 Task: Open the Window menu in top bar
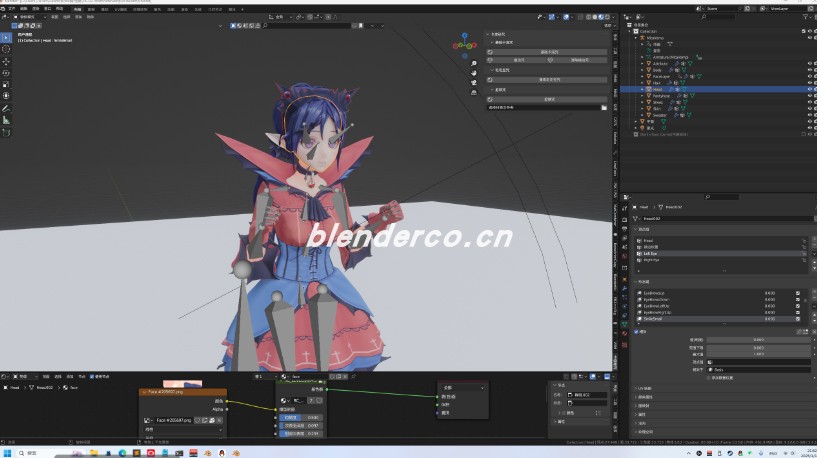point(47,9)
